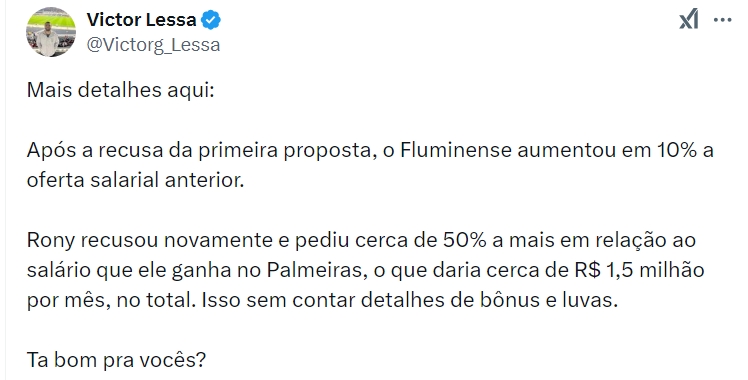This screenshot has height=380, width=748.
Task: Click the Victor Lessa display name
Action: (141, 20)
